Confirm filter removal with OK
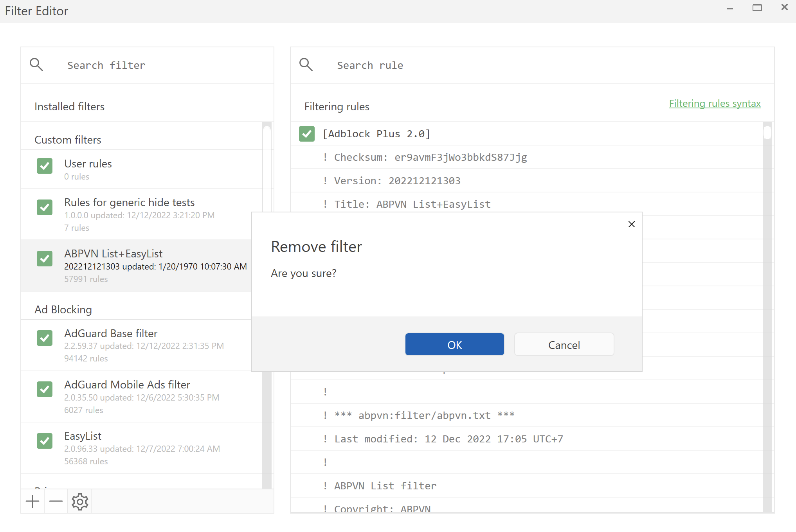Image resolution: width=796 pixels, height=532 pixels. tap(454, 344)
